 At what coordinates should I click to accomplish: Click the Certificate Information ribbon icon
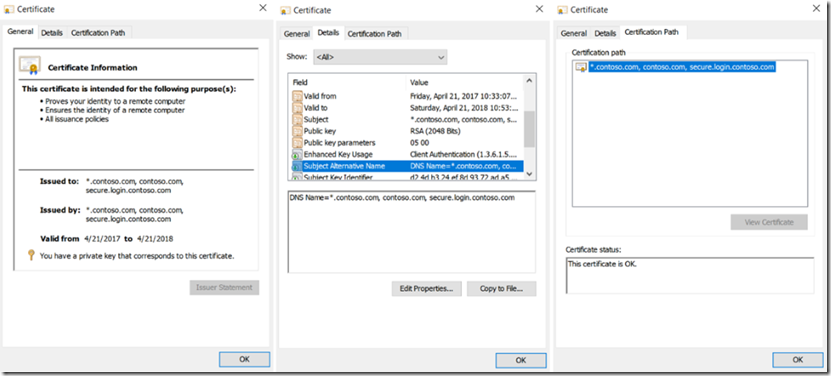click(30, 65)
